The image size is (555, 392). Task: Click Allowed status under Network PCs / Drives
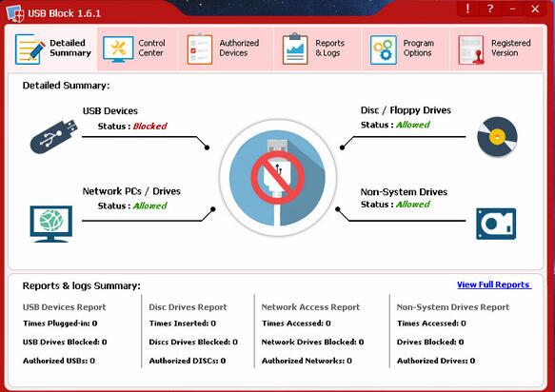pos(149,206)
